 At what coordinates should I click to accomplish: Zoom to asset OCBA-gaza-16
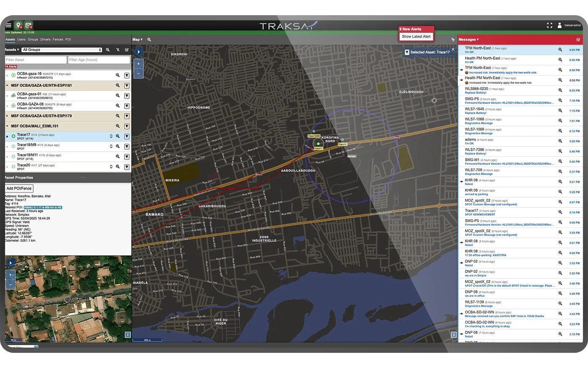pos(118,75)
